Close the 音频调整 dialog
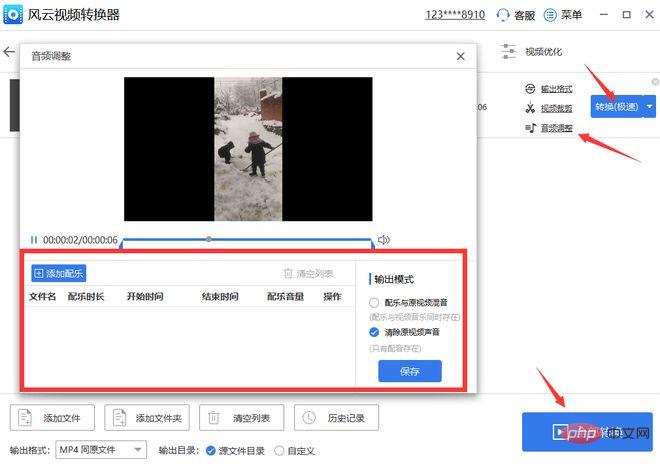 [x=460, y=56]
